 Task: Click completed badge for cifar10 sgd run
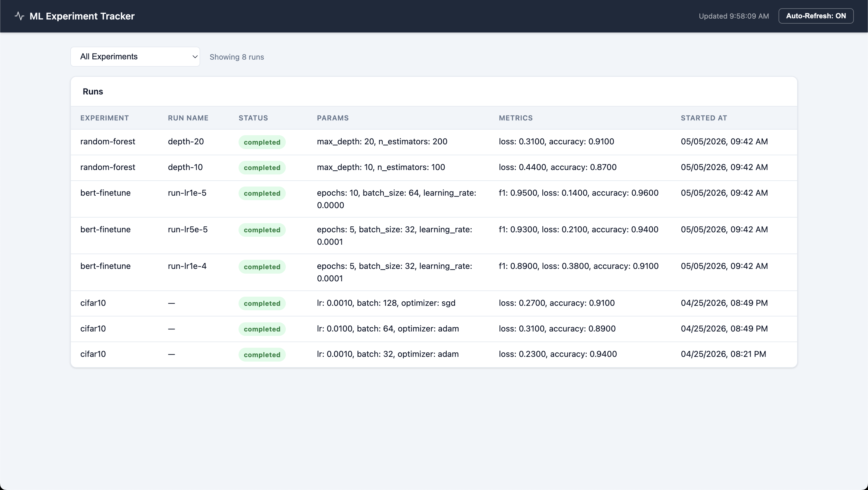click(x=262, y=303)
